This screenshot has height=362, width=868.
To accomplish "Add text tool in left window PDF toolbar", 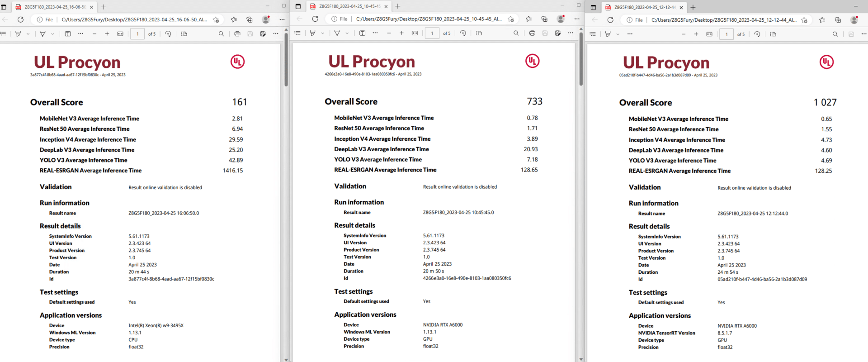I will [x=68, y=34].
